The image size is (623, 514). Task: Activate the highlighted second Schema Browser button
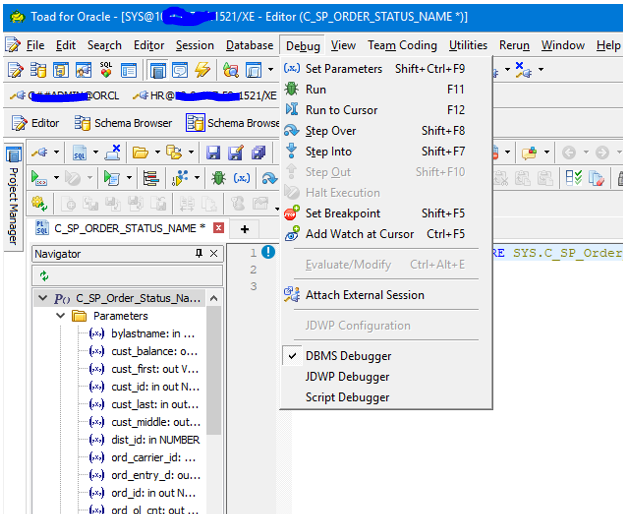(x=233, y=123)
